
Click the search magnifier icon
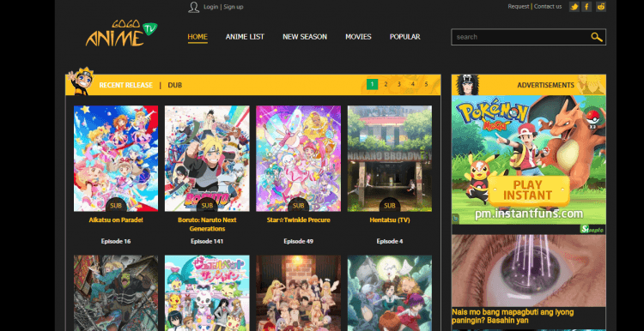[x=597, y=37]
